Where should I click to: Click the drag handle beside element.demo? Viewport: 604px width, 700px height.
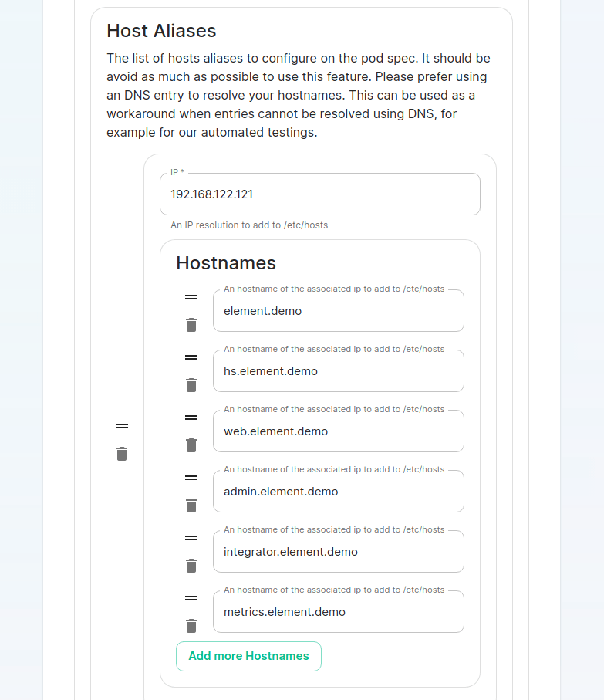(x=191, y=297)
